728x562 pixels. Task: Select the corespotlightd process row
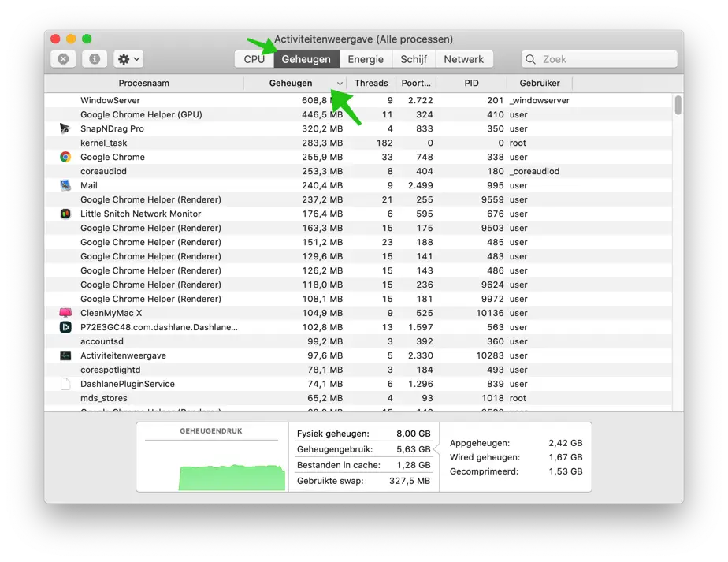click(x=358, y=370)
